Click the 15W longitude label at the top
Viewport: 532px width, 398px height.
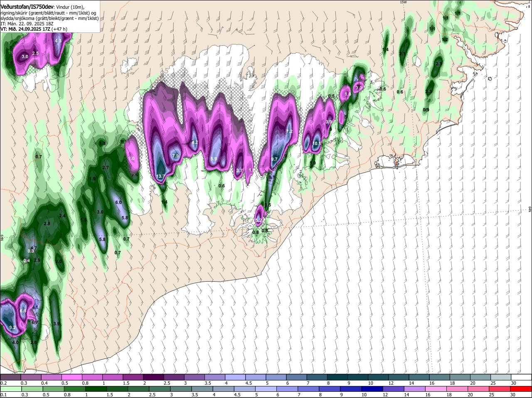click(x=402, y=2)
